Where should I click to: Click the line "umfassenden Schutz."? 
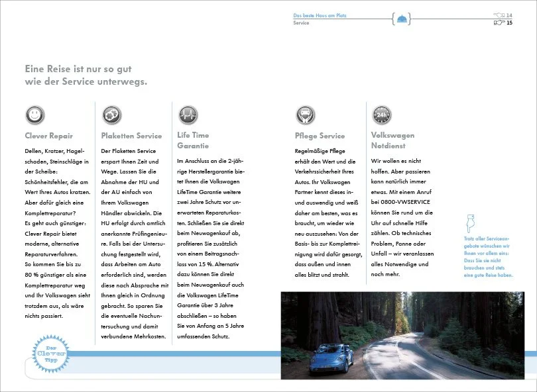(x=203, y=336)
